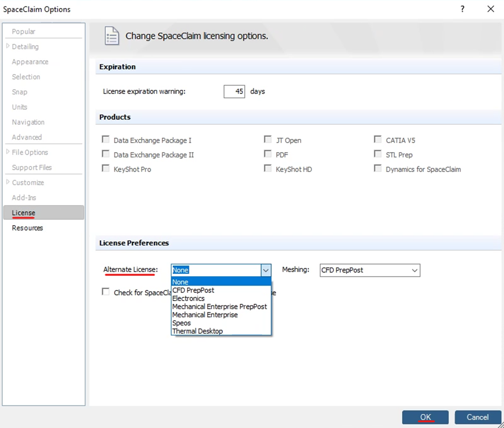Image resolution: width=504 pixels, height=428 pixels.
Task: Click the Cancel button
Action: click(x=477, y=417)
